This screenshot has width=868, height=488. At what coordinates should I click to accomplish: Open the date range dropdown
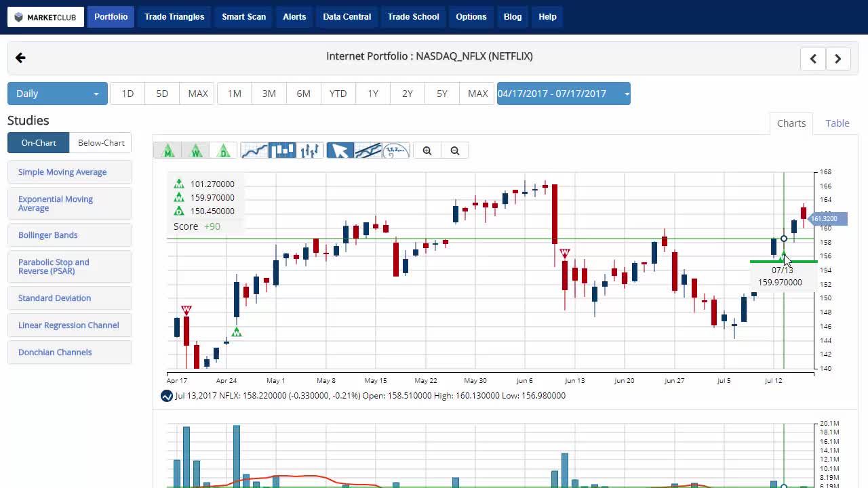pyautogui.click(x=564, y=94)
